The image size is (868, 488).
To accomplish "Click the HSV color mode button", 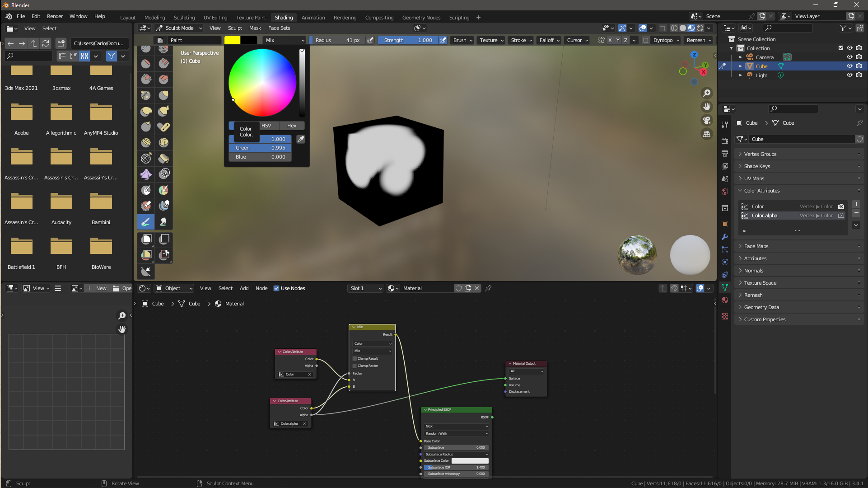I will (x=266, y=126).
